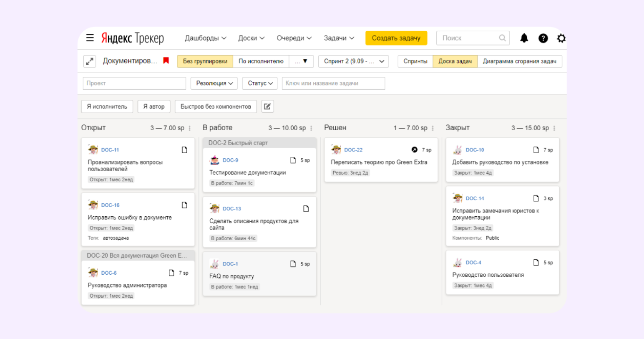Open the Открыт column options menu

point(190,128)
